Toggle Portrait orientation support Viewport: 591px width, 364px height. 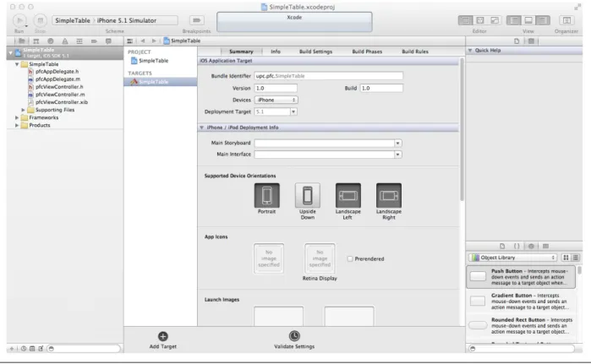click(267, 195)
